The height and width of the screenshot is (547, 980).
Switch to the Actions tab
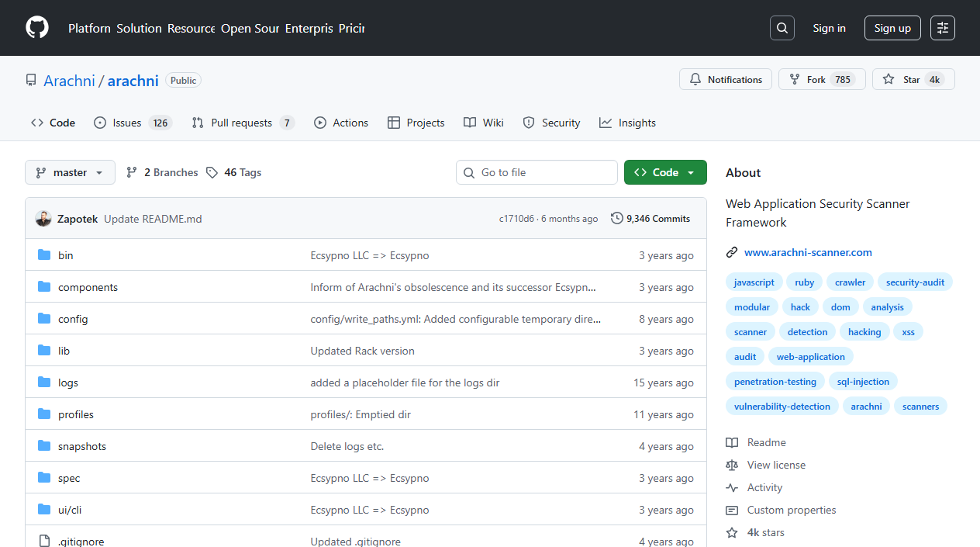pyautogui.click(x=341, y=123)
